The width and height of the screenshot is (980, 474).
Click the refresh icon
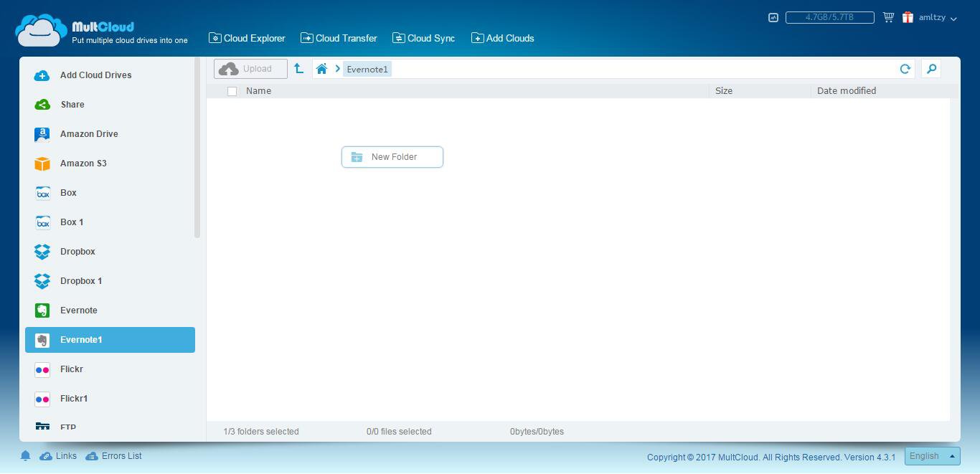click(905, 69)
